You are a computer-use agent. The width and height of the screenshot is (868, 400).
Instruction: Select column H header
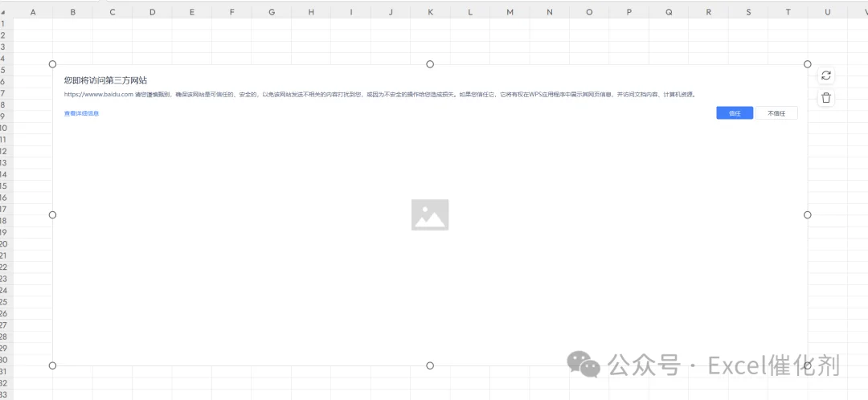point(311,12)
